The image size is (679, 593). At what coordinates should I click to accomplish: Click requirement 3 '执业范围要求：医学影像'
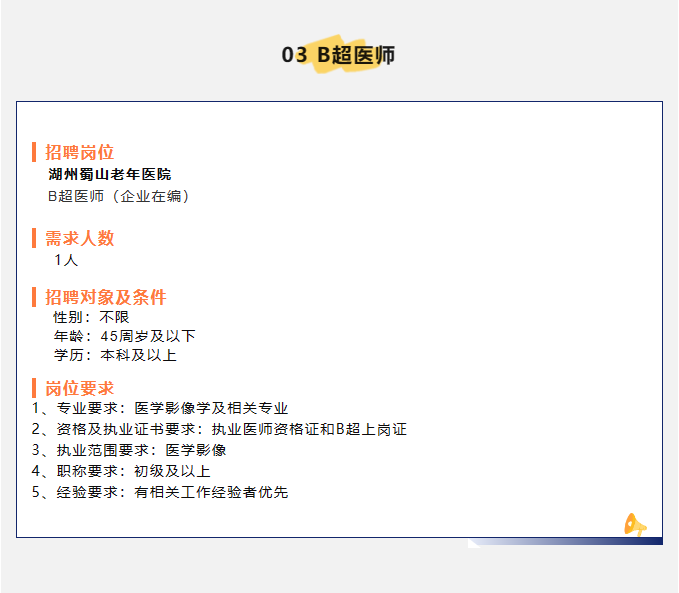129,450
